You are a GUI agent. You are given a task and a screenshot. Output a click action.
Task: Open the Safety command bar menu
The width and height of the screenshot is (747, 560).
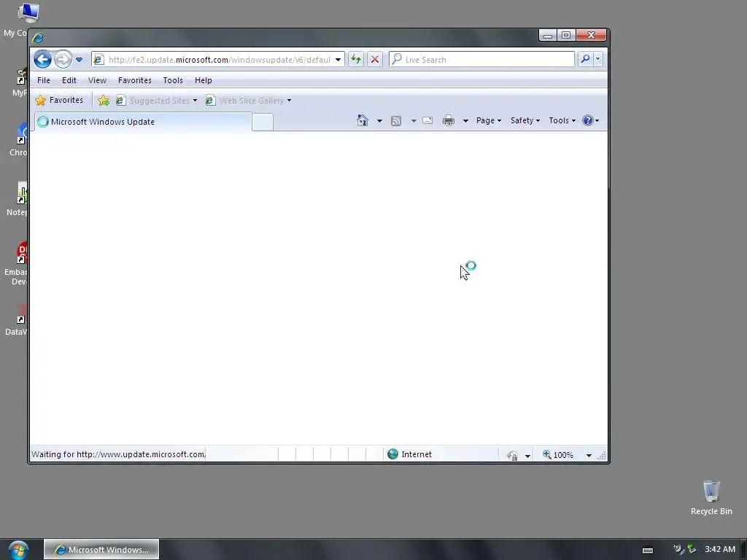point(525,120)
